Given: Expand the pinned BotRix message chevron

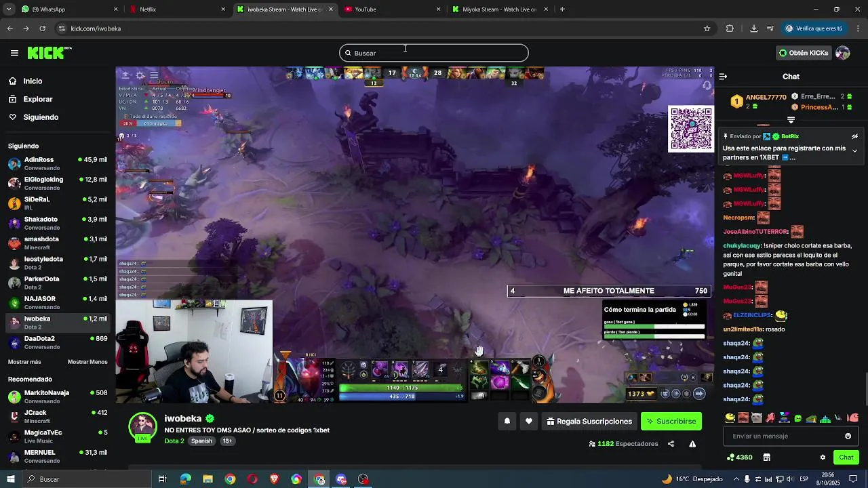Looking at the screenshot, I should pos(854,150).
